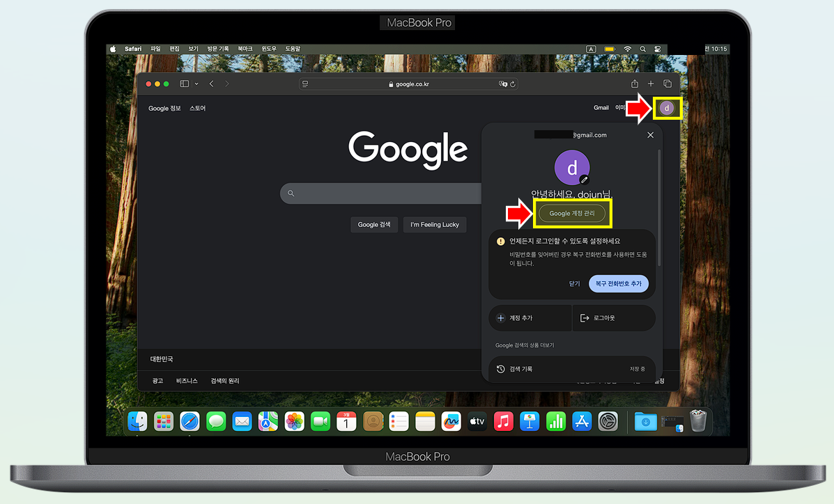Click the Google search input field
The height and width of the screenshot is (504, 834).
pyautogui.click(x=381, y=193)
